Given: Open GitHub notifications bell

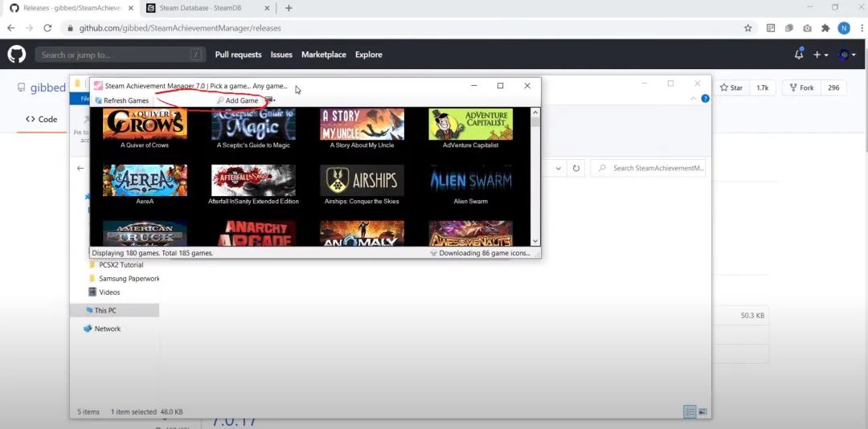Looking at the screenshot, I should point(798,55).
